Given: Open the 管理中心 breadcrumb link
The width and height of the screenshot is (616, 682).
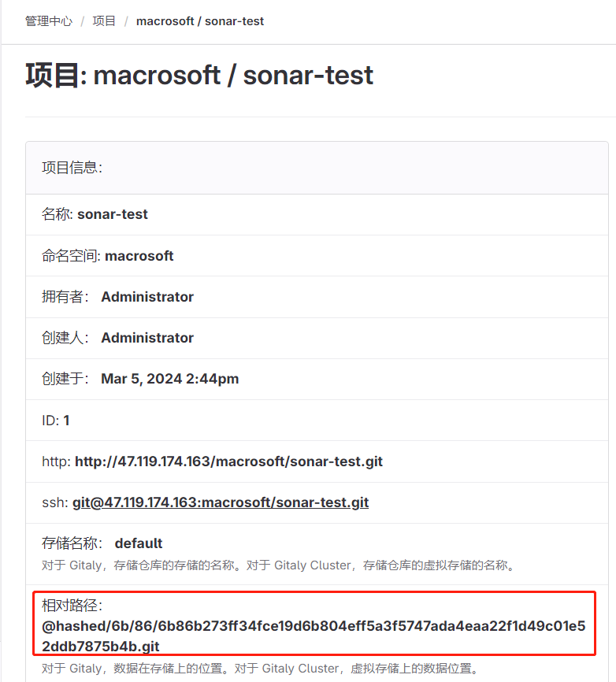Looking at the screenshot, I should (x=49, y=21).
